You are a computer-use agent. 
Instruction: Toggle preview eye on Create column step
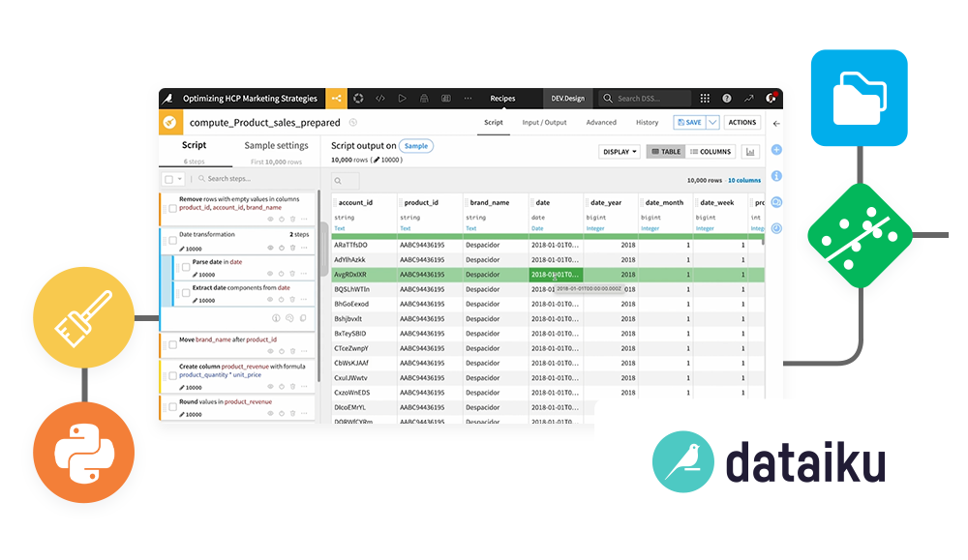click(270, 387)
